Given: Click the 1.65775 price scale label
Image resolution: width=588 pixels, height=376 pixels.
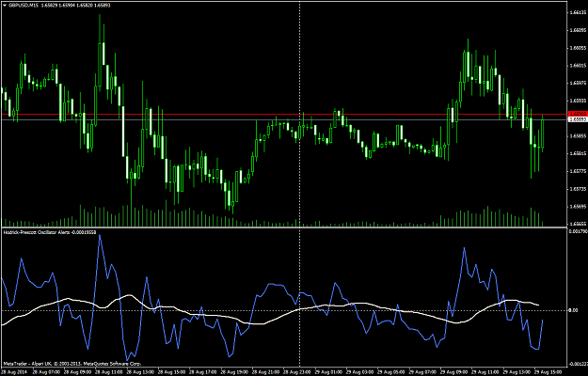Looking at the screenshot, I should tap(578, 171).
